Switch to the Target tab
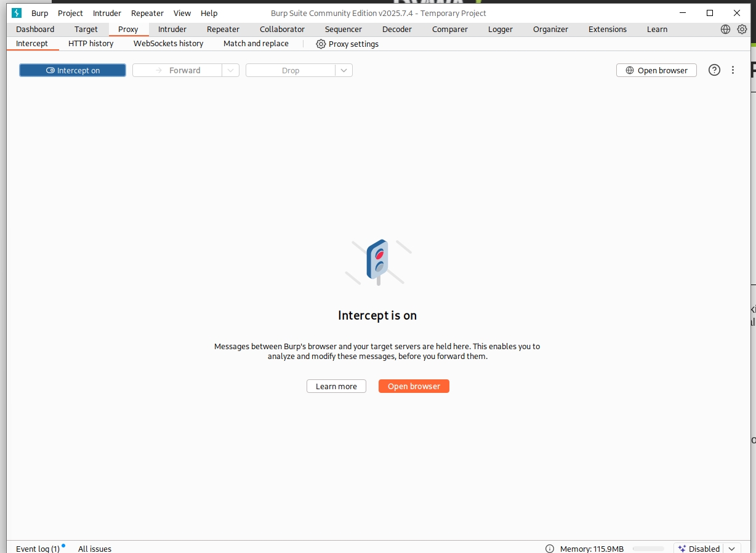Viewport: 756px width, 553px height. (86, 29)
